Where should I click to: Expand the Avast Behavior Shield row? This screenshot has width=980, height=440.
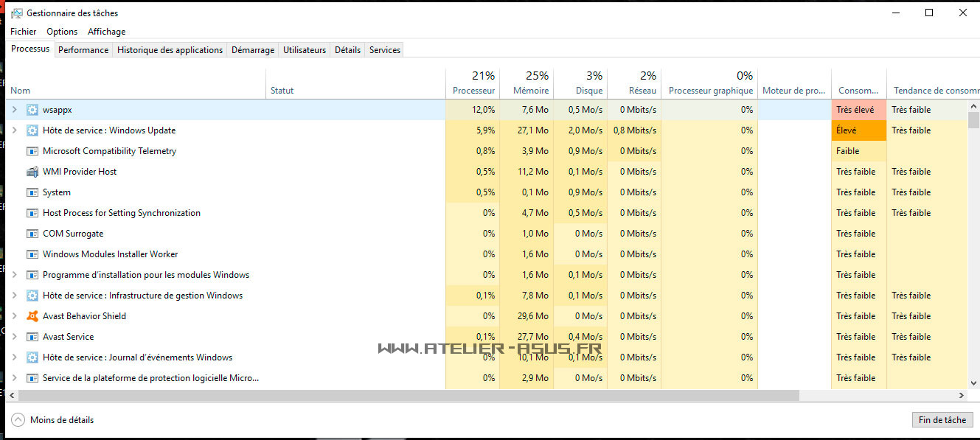pyautogui.click(x=14, y=316)
